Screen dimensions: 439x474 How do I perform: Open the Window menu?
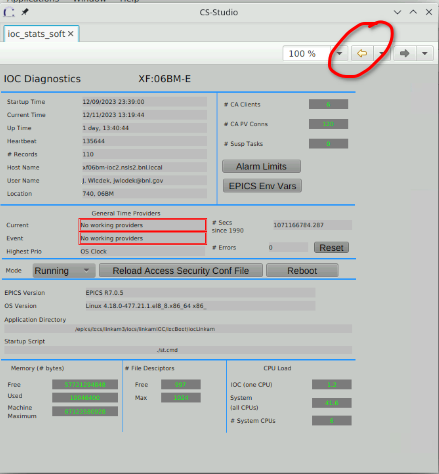pos(89,1)
